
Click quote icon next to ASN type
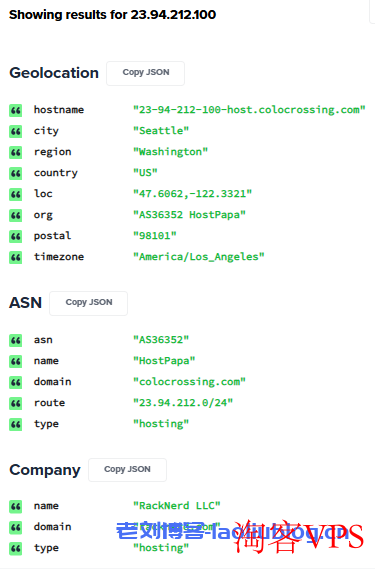pyautogui.click(x=16, y=425)
